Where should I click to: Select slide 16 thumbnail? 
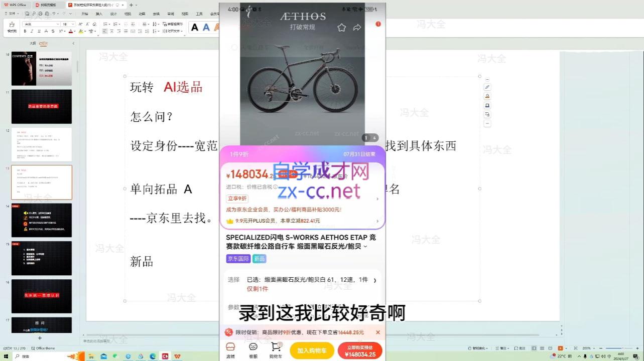[42, 296]
